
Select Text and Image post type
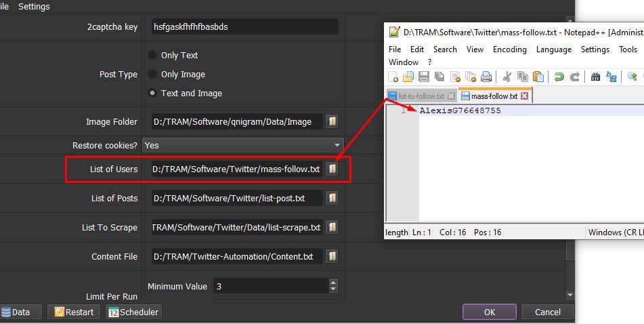tap(152, 93)
